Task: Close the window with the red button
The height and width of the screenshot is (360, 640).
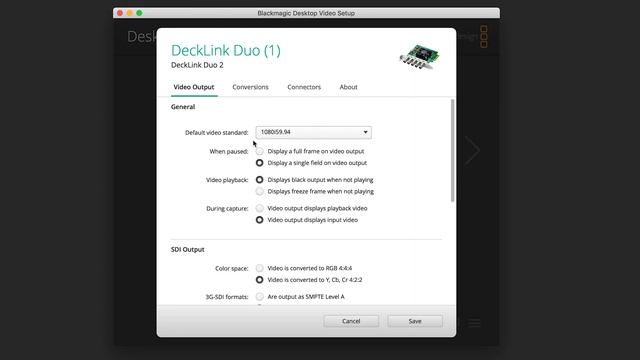Action: pos(120,13)
